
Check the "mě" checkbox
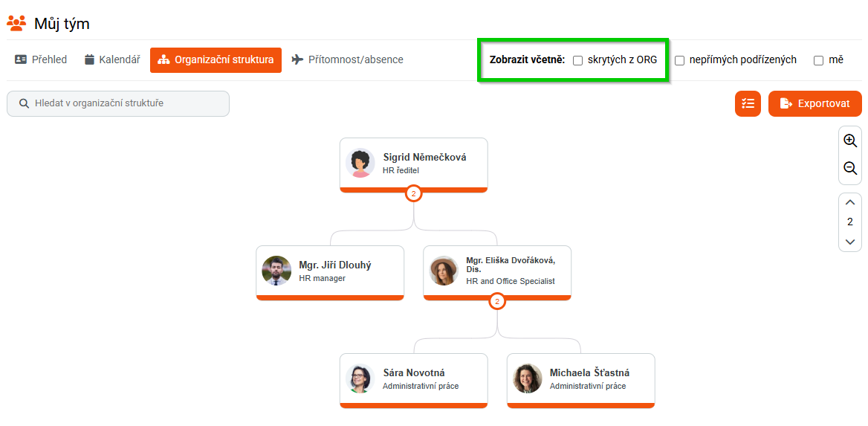click(x=818, y=61)
